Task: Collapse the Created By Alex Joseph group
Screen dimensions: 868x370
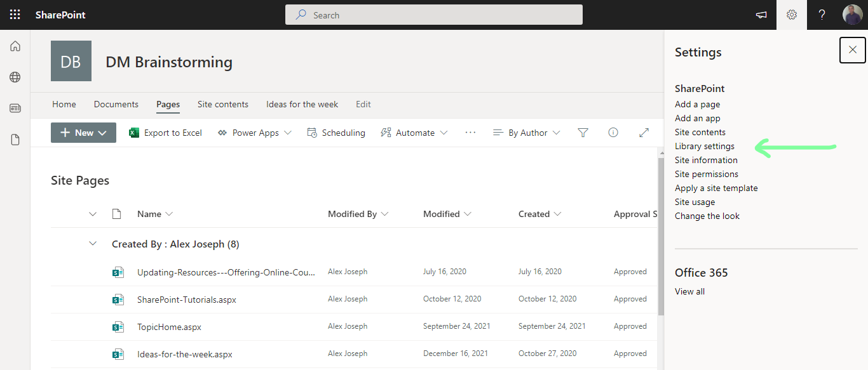Action: click(x=93, y=243)
